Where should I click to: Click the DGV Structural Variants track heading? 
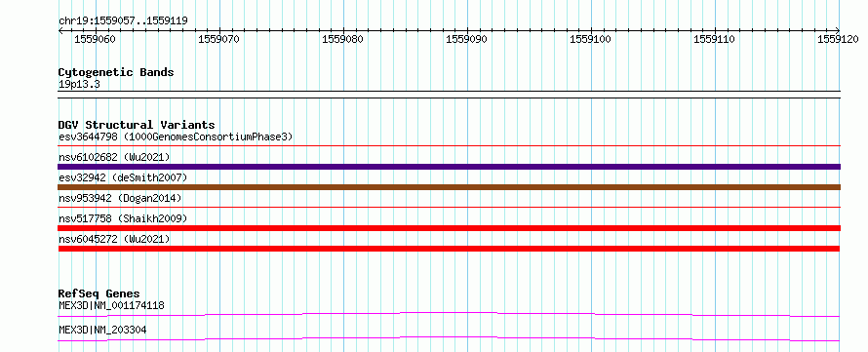pos(137,125)
